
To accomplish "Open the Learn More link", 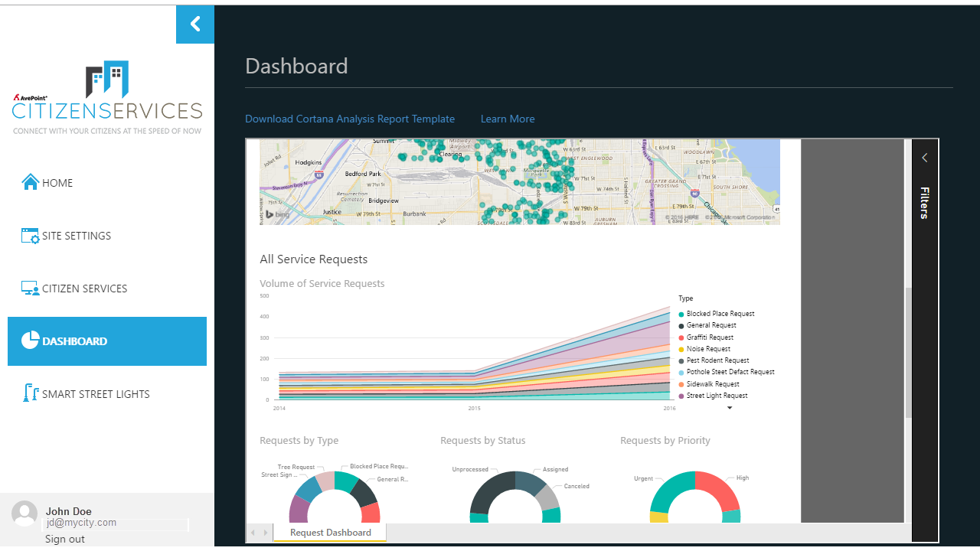I will pos(508,119).
